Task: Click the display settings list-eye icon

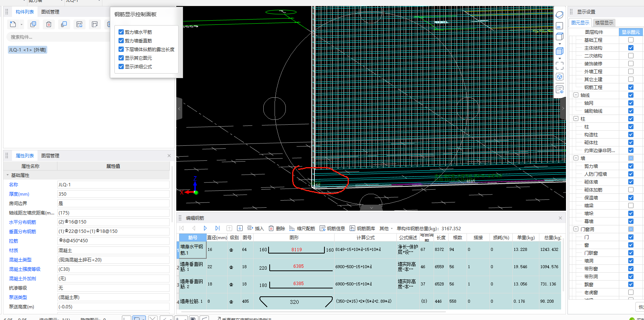Action: [560, 89]
